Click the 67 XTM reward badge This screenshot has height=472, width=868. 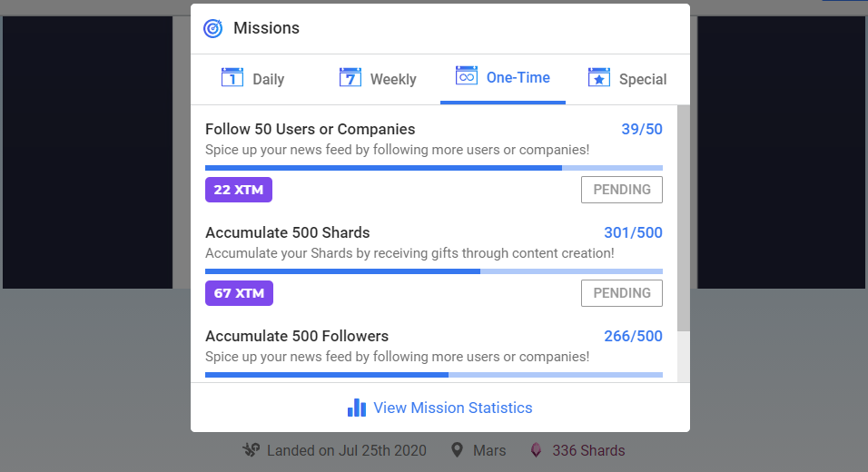pos(239,293)
